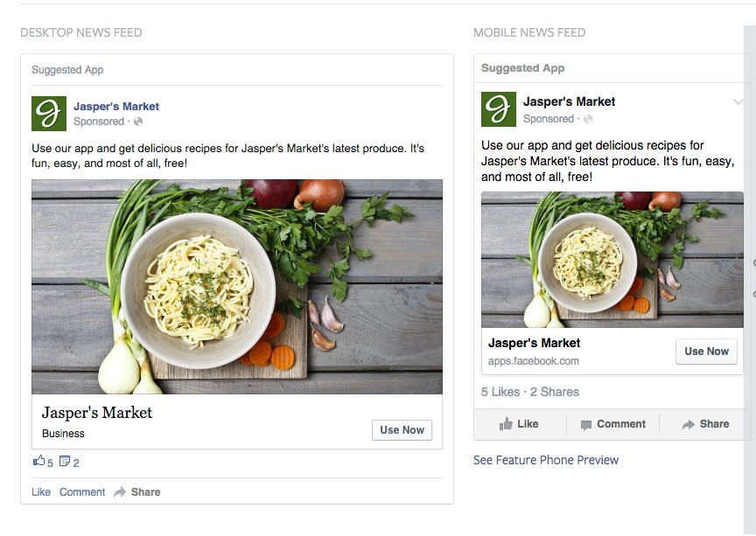
Task: Click the speech-bubble icon on the mobile Comment button
Action: click(584, 424)
